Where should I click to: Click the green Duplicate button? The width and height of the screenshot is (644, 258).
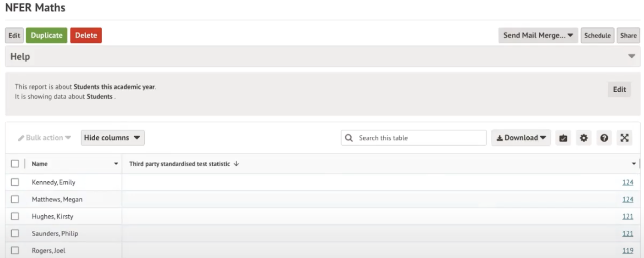(x=47, y=35)
